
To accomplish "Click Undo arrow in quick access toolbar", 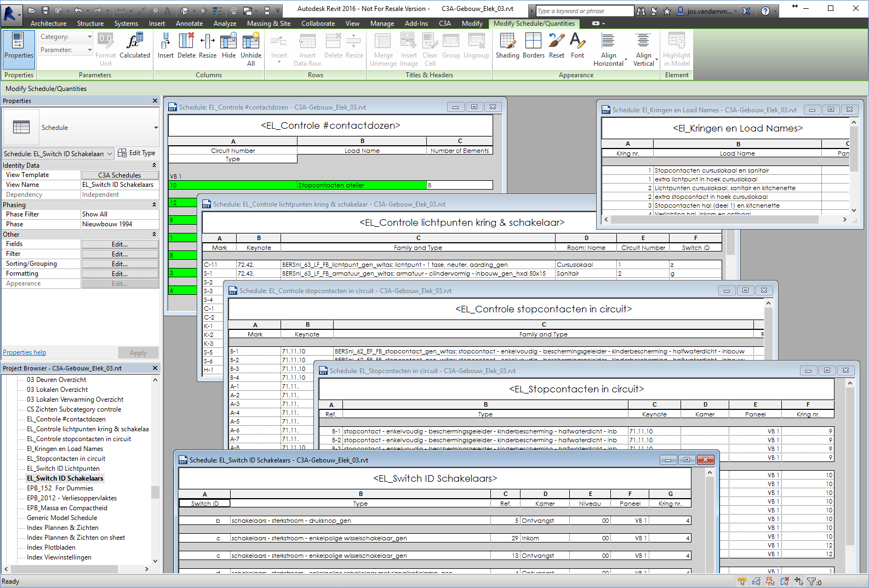I will [x=78, y=10].
